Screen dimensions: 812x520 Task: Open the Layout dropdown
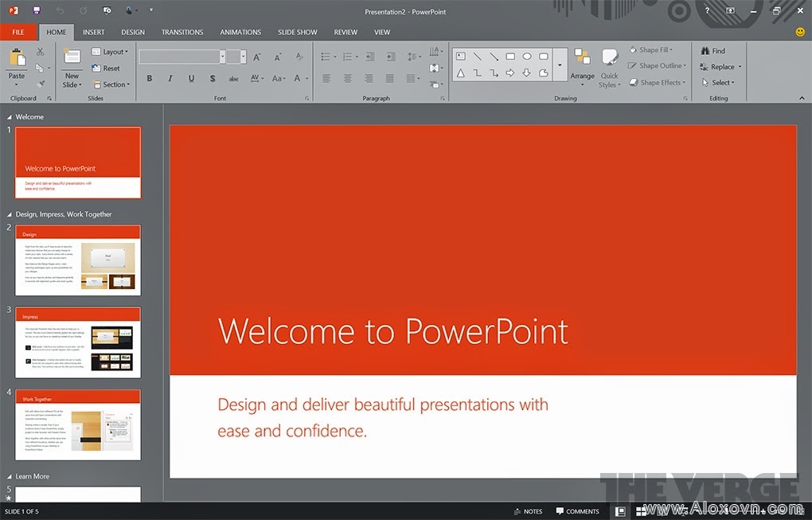pos(111,52)
